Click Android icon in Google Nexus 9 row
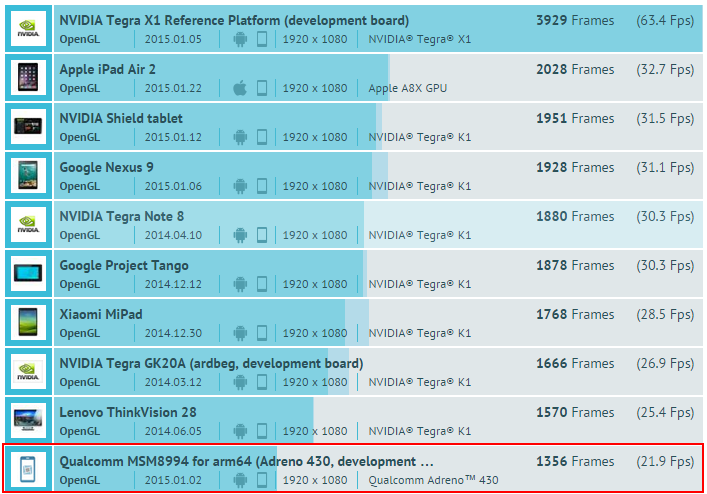Image resolution: width=707 pixels, height=494 pixels. tap(240, 186)
